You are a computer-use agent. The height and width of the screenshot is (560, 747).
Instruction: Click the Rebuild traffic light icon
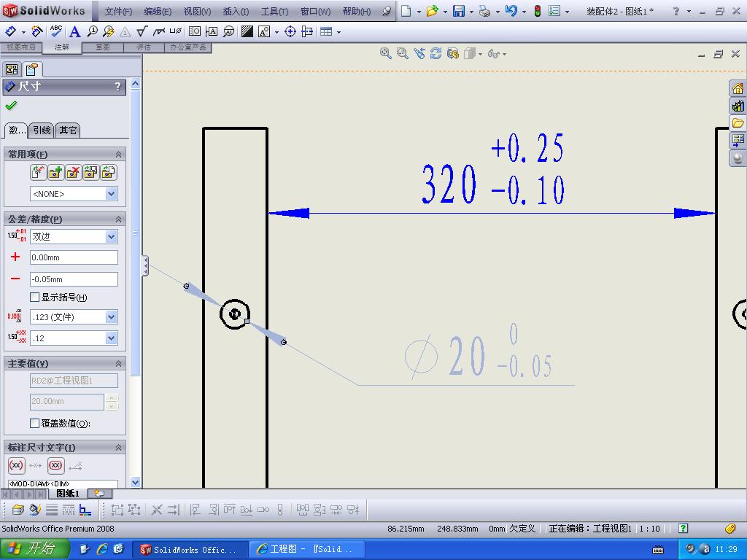tap(538, 11)
